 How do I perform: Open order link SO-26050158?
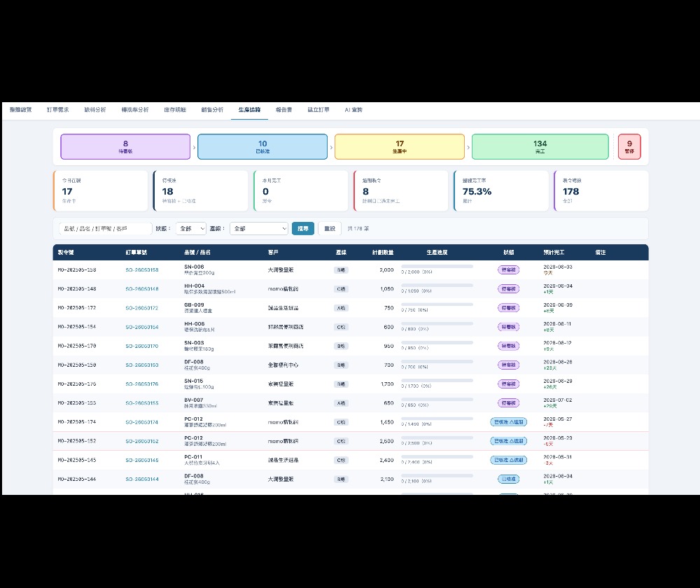point(142,270)
